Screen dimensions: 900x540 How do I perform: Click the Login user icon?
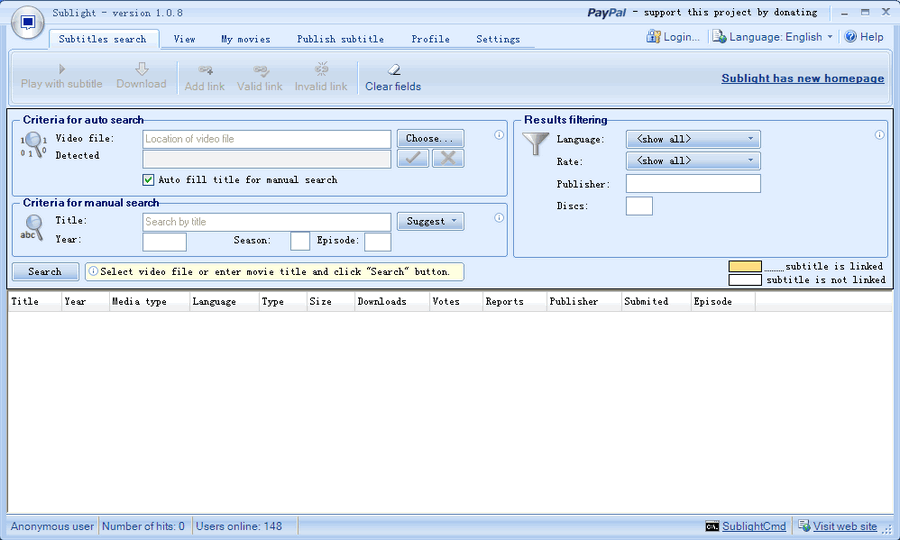click(654, 37)
